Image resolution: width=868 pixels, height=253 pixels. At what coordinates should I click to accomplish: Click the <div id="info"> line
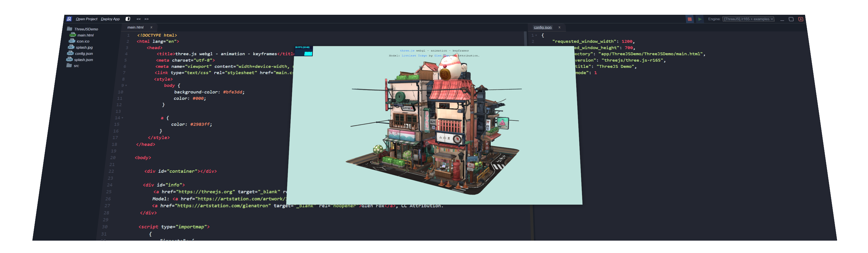(164, 185)
